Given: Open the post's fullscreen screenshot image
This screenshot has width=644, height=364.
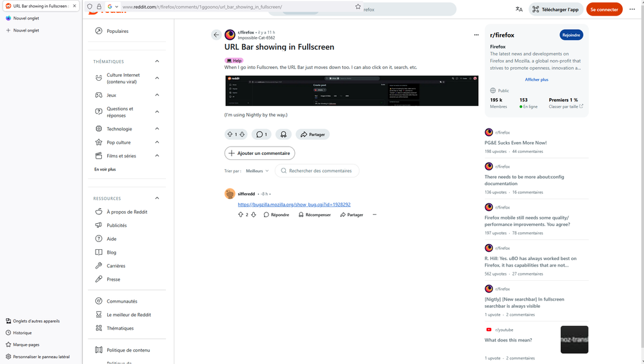Looking at the screenshot, I should click(352, 91).
